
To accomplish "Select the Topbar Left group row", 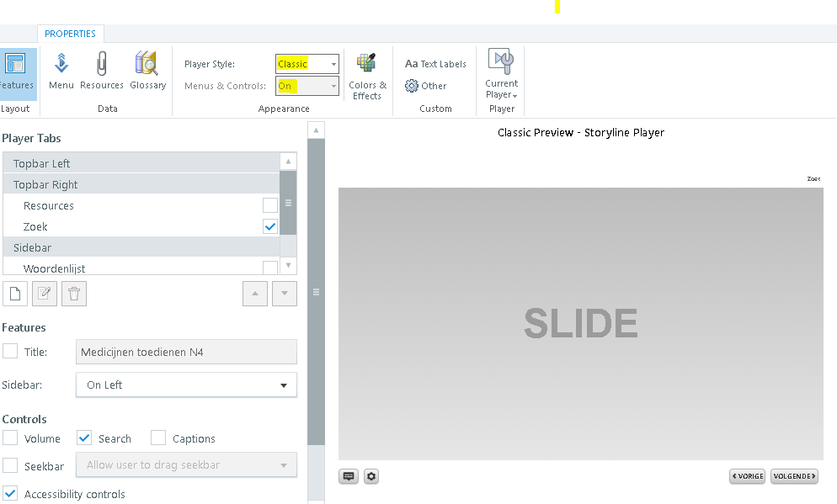I will (x=141, y=163).
